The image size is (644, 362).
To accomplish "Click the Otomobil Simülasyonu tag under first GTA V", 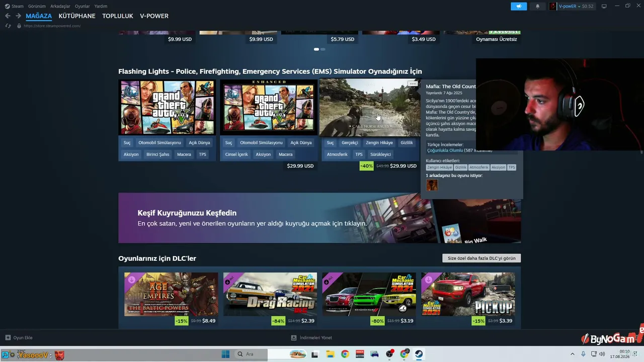I will tap(159, 143).
